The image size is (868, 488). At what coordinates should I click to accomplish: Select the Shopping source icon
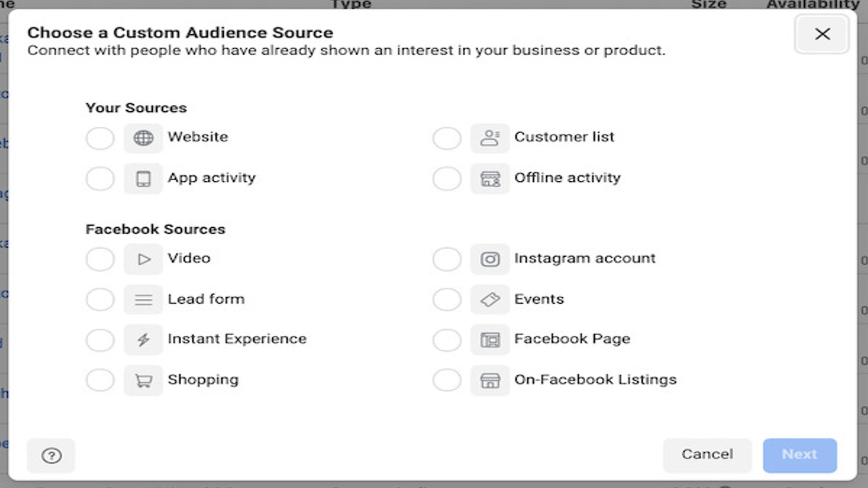coord(143,380)
